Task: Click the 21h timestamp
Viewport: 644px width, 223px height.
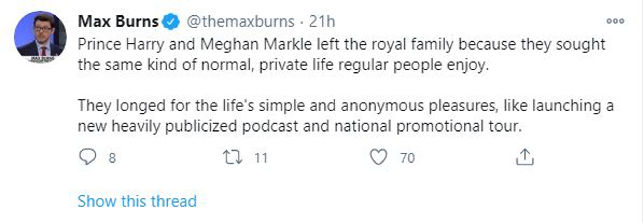Action: tap(322, 21)
